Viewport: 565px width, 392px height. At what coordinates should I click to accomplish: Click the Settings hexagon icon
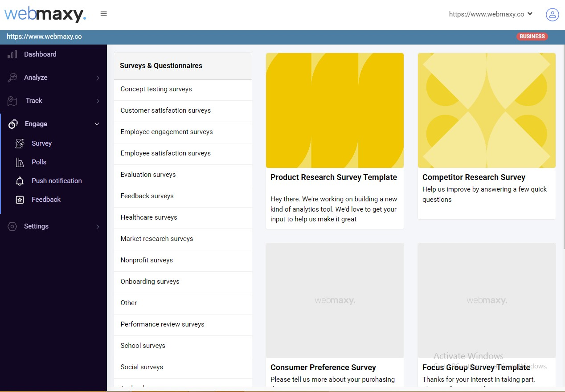pos(12,226)
